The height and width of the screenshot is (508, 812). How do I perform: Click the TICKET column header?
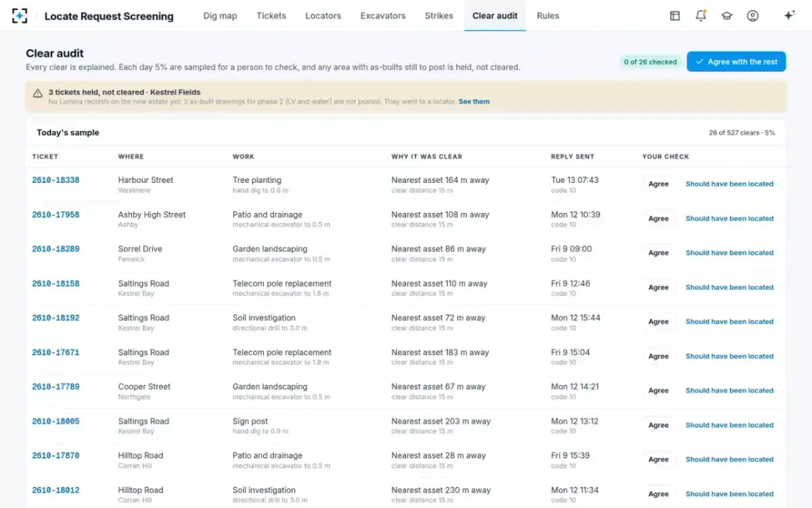tap(45, 156)
